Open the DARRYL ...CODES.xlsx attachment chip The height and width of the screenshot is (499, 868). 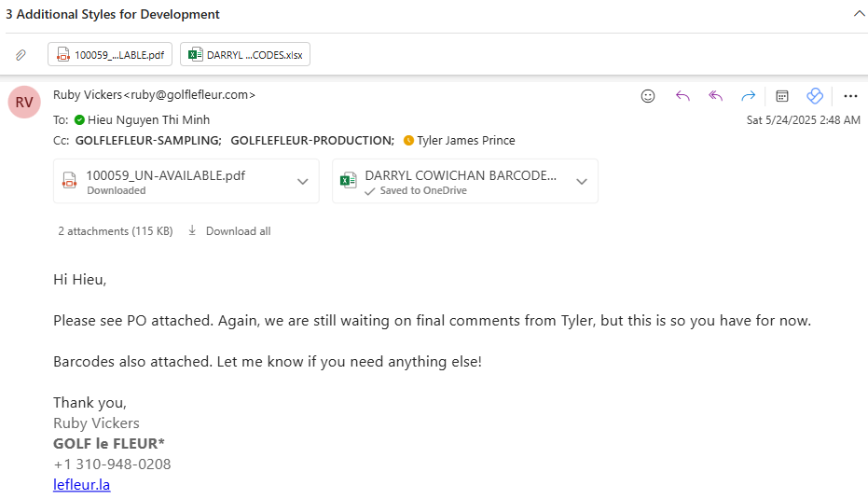pos(245,54)
